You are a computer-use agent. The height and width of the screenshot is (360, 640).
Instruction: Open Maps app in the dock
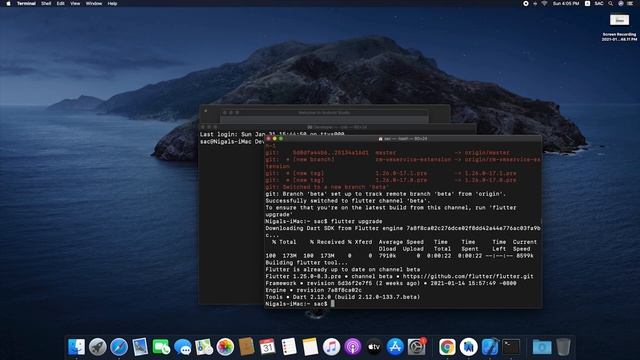204,347
